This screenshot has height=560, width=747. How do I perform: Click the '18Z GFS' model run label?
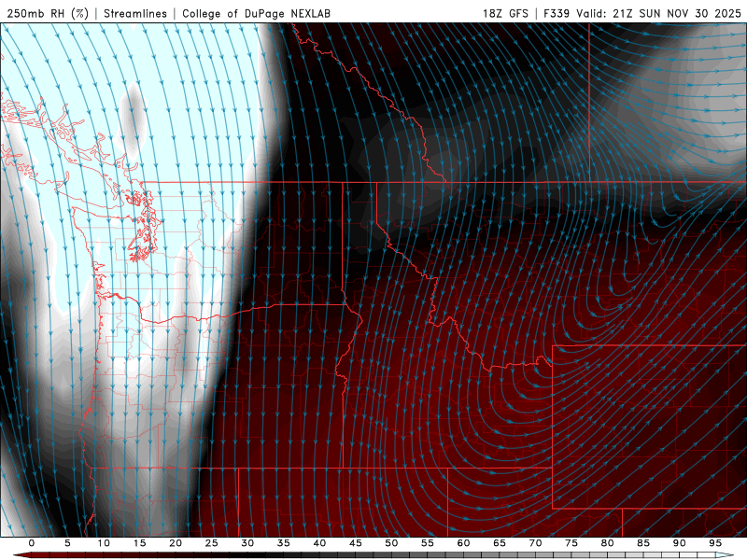505,13
